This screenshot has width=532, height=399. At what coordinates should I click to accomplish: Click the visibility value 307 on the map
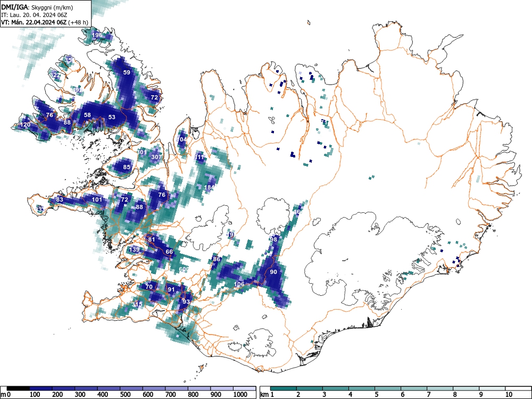click(x=156, y=157)
